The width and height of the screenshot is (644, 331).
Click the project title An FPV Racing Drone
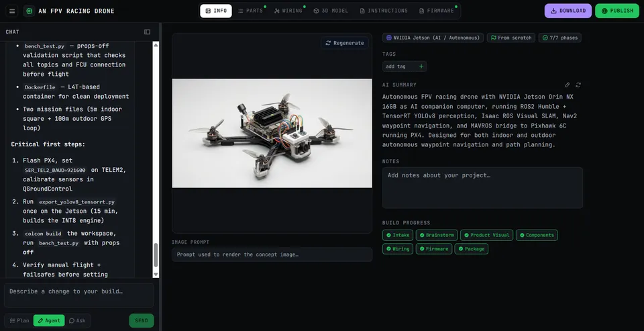coord(76,11)
